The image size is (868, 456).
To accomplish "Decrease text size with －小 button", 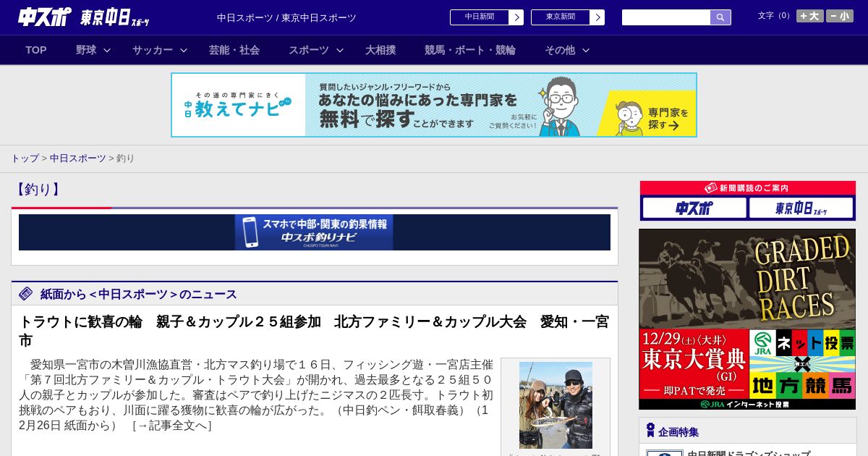I will [840, 16].
